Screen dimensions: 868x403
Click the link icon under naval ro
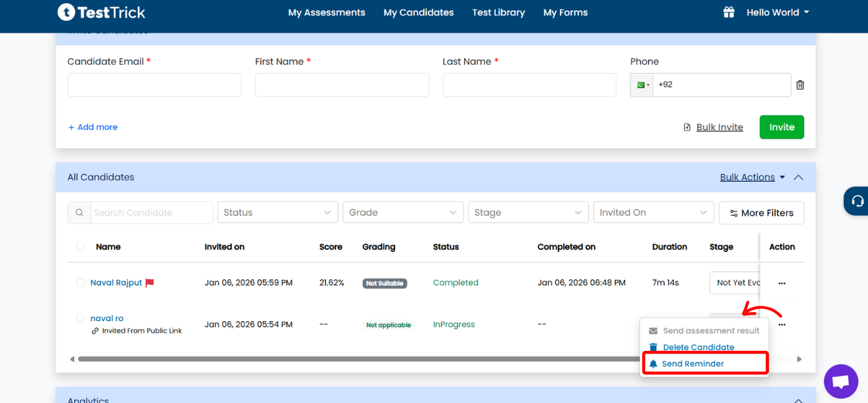coord(95,331)
